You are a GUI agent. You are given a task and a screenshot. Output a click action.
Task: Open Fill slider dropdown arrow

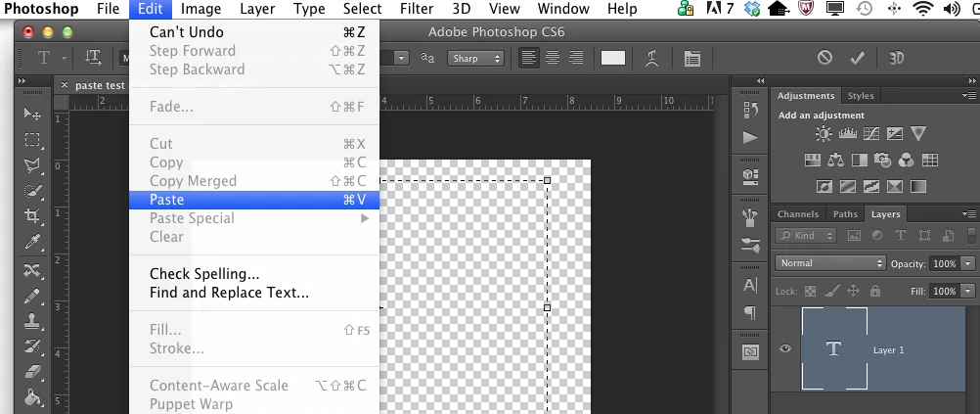tap(968, 292)
